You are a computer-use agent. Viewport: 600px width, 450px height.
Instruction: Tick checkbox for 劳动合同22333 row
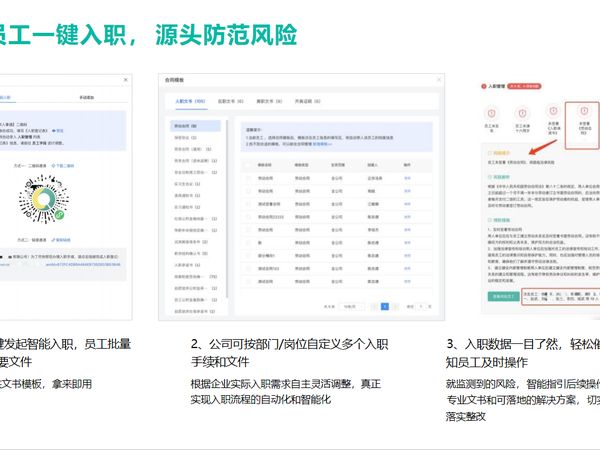(x=248, y=217)
